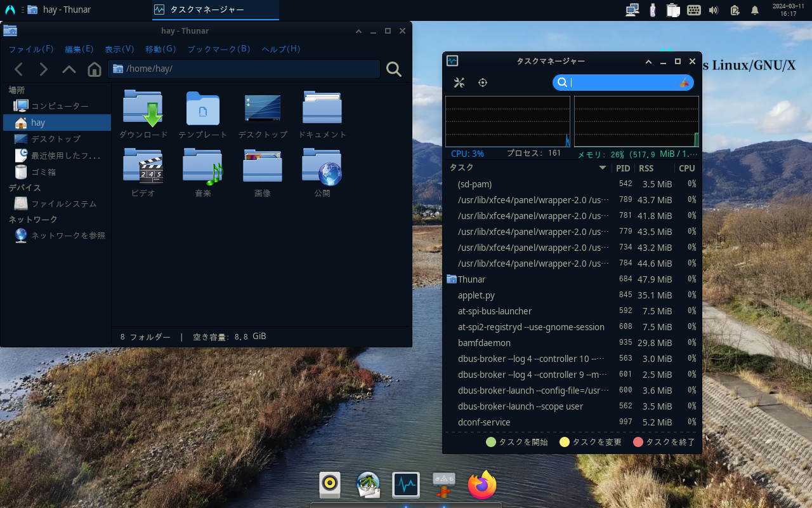
Task: Select コンピューター in Thunar sidebar
Action: 57,106
